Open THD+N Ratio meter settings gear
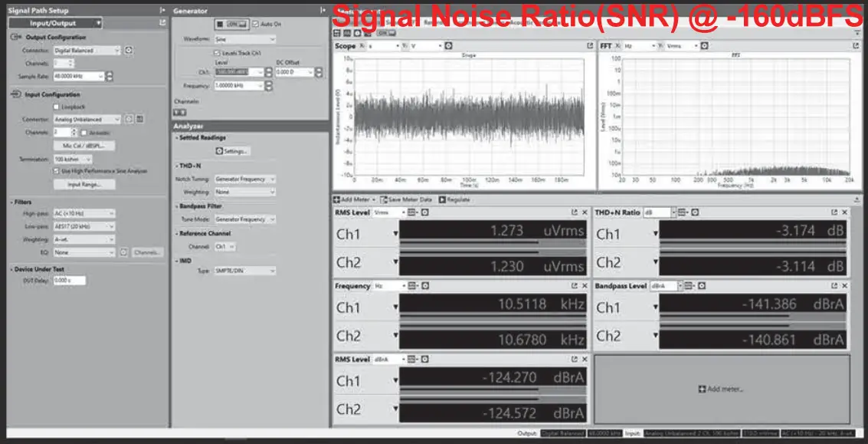 point(695,212)
